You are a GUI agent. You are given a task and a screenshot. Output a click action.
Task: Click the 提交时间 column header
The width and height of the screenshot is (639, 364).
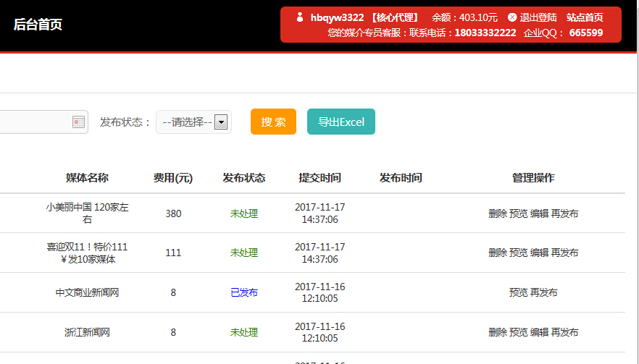[x=320, y=178]
